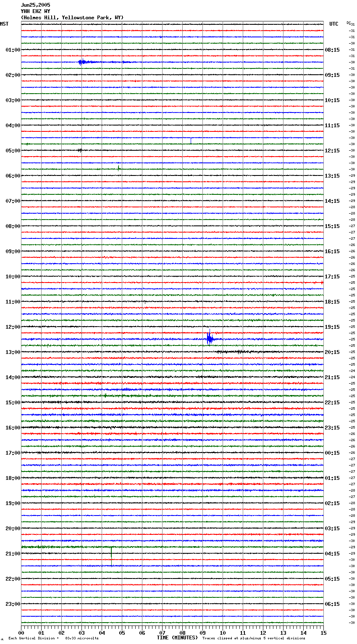Viewport: 357px width, 644px height.
Task: Click the Holmes Hill, Yellowstone Park location title
Action: (72, 18)
